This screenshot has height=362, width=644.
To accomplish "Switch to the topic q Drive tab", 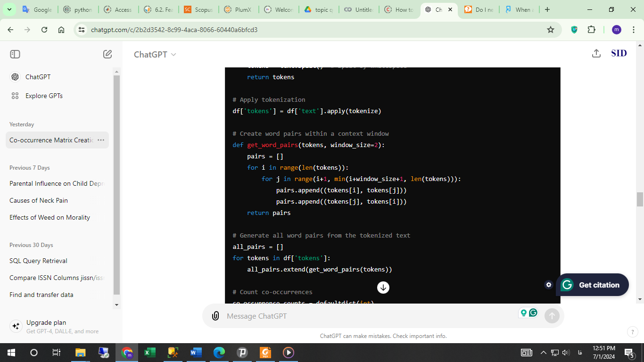I will [x=319, y=9].
